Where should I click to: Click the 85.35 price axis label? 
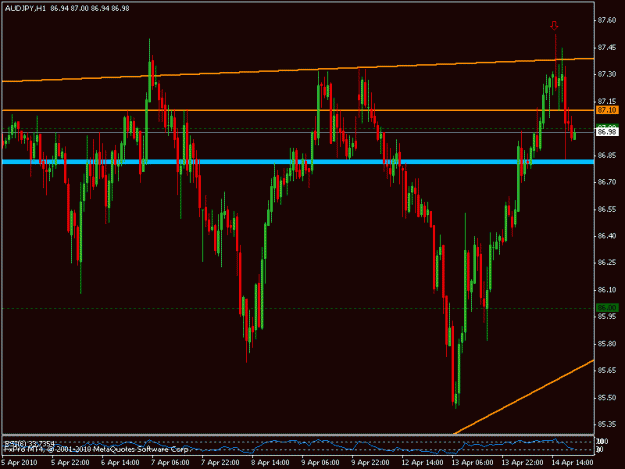coord(607,424)
